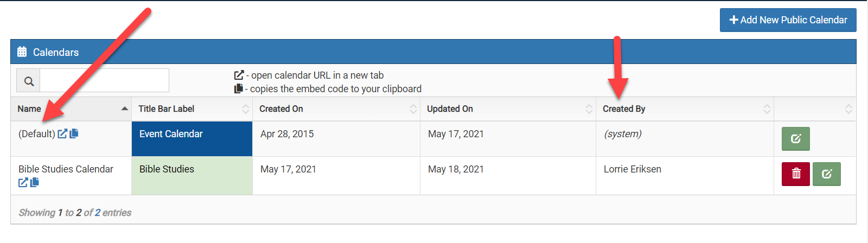Image resolution: width=868 pixels, height=243 pixels.
Task: Select the green Bible Studies title swatch
Action: [x=192, y=176]
